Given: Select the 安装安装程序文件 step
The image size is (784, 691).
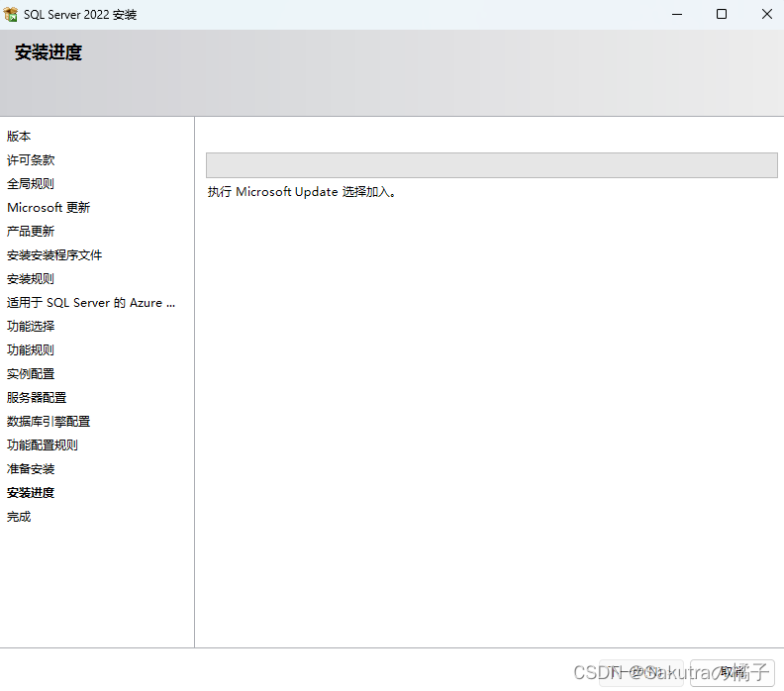Looking at the screenshot, I should [54, 255].
